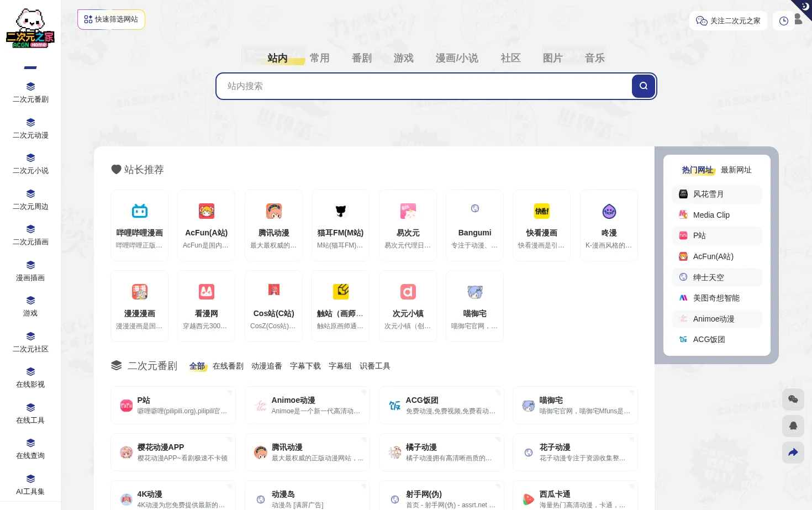Screen dimensions: 812x510
Task: Click the floating share arrow button
Action: 793,453
